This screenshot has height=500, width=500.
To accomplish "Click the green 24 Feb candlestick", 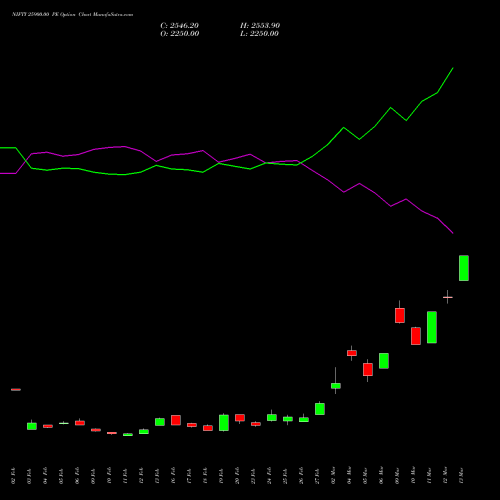I will (272, 417).
